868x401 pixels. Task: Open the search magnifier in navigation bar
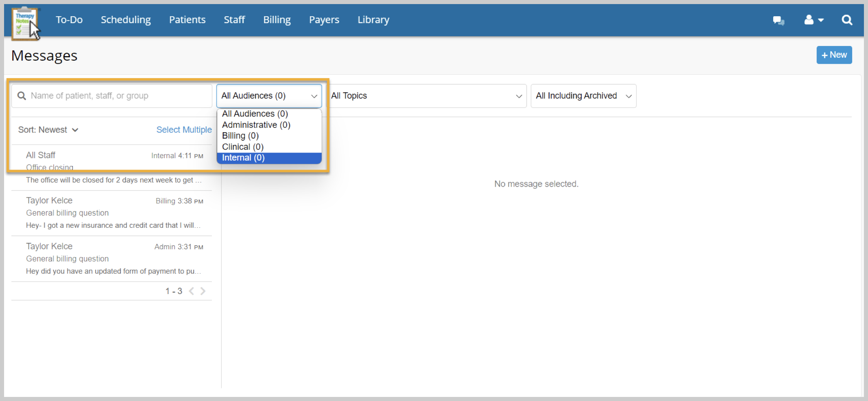847,20
